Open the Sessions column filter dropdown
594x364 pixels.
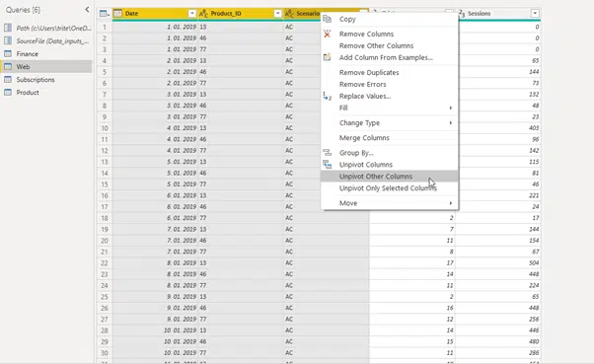[535, 14]
